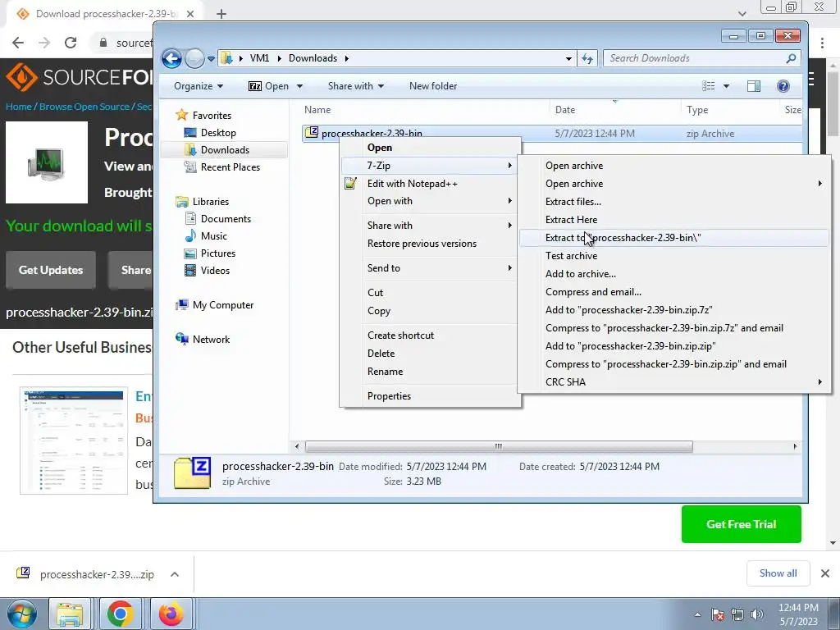
Task: Click the Explorer Back arrow button
Action: click(171, 58)
